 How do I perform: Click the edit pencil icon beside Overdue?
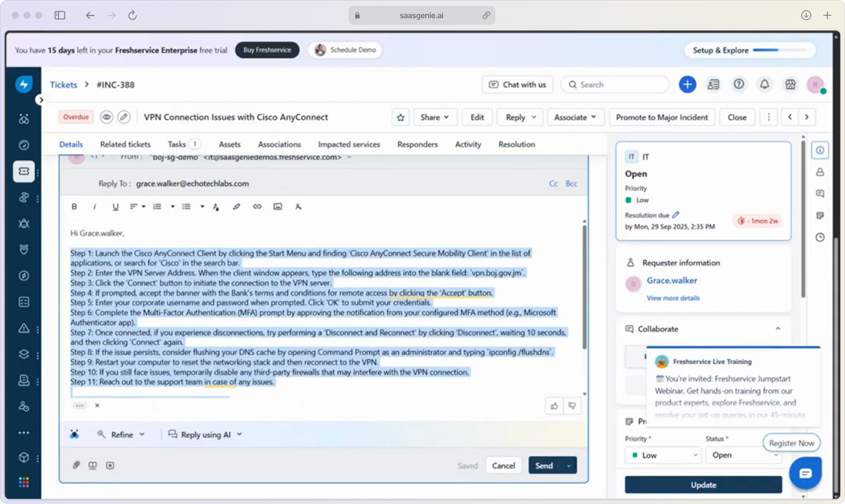click(x=124, y=117)
